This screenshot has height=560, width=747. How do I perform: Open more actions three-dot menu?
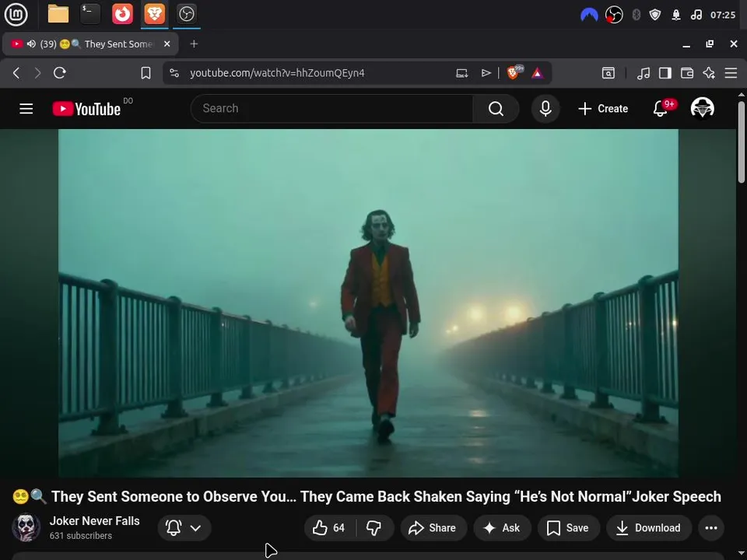pos(711,527)
